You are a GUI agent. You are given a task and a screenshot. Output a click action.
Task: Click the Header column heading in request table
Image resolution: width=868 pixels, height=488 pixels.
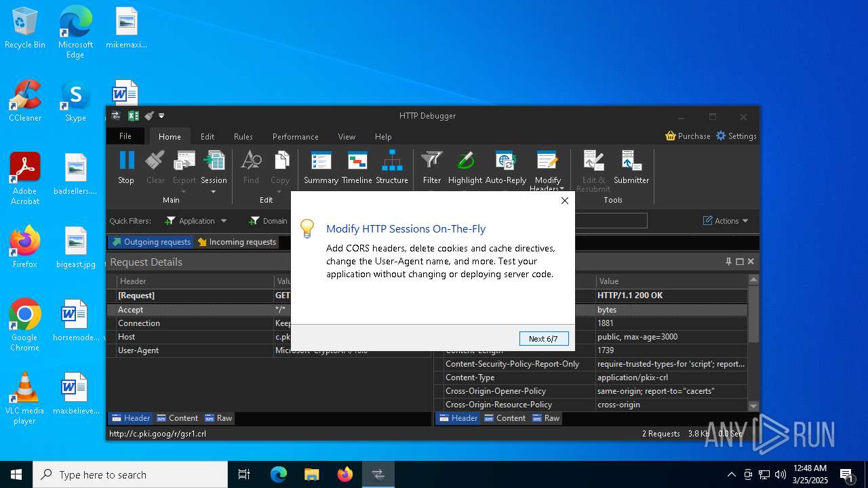pyautogui.click(x=195, y=281)
